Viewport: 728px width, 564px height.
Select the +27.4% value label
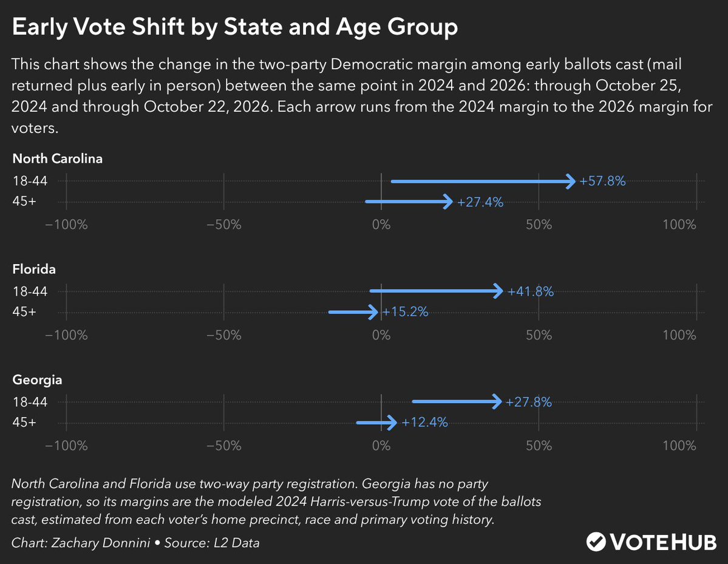pyautogui.click(x=480, y=202)
